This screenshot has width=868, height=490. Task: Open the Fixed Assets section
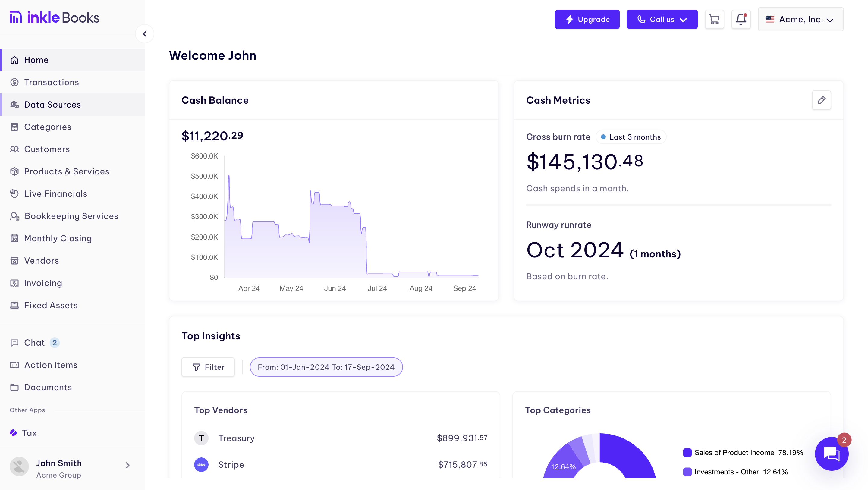pyautogui.click(x=51, y=305)
